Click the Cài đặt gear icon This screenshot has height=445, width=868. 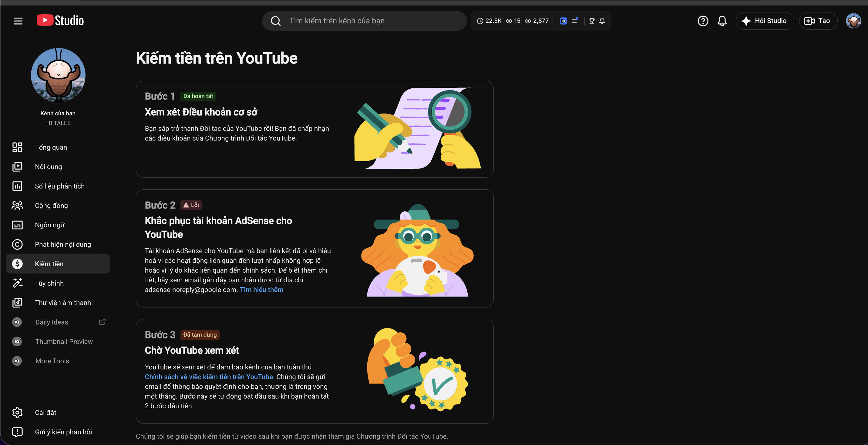point(17,413)
